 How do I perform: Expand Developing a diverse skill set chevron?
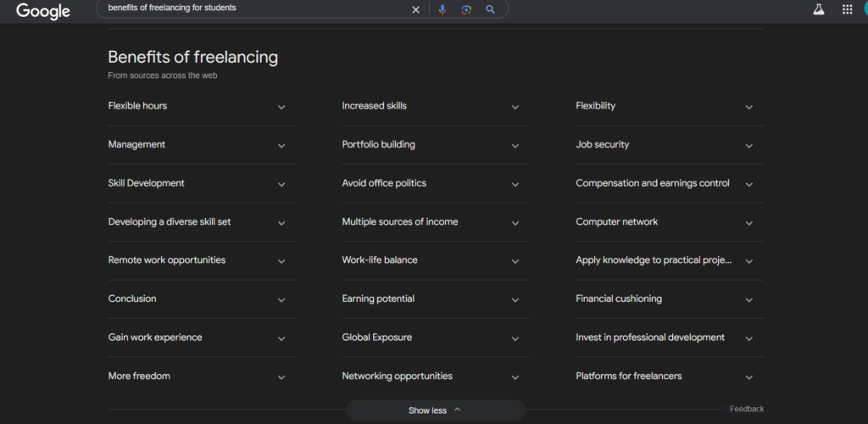pos(281,223)
